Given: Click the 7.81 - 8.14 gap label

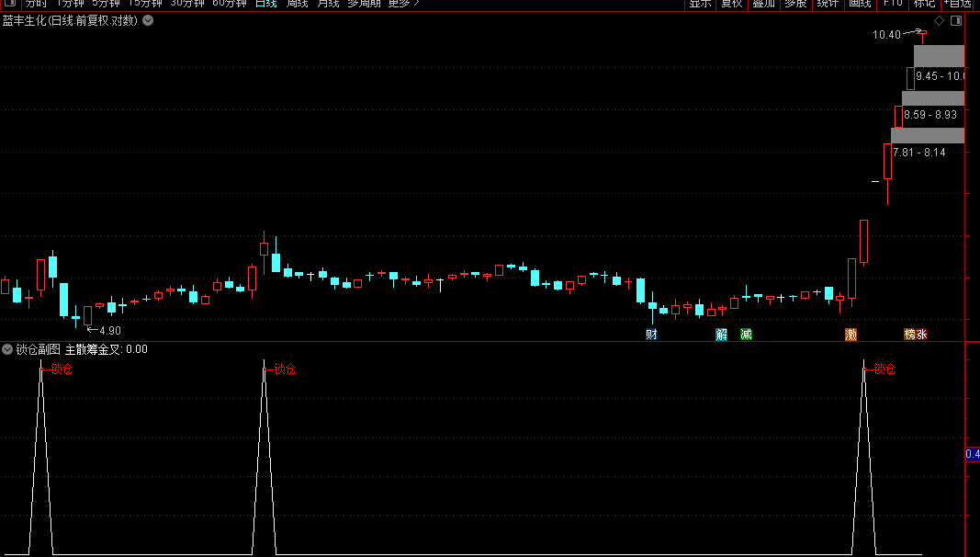Looking at the screenshot, I should tap(918, 153).
